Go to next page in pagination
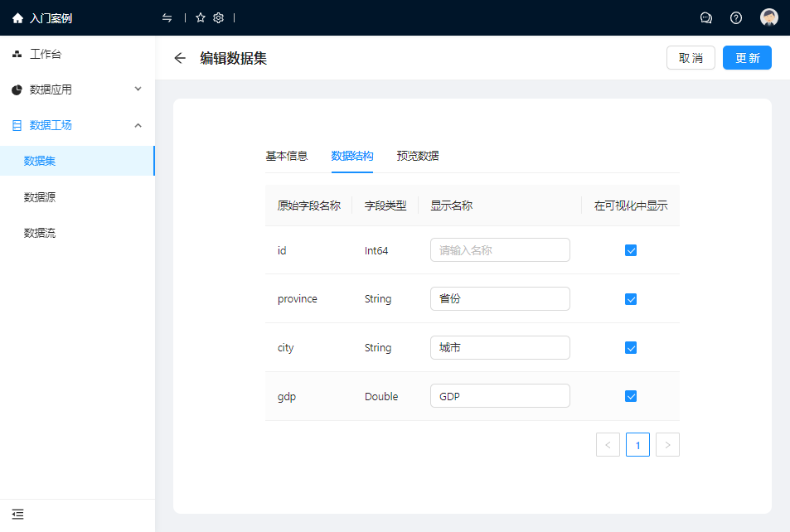 tap(667, 445)
